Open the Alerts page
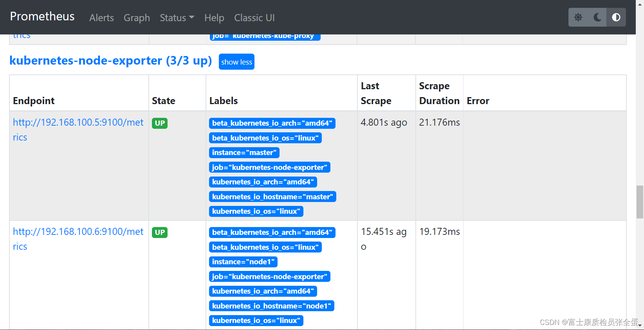The image size is (644, 330). [101, 18]
